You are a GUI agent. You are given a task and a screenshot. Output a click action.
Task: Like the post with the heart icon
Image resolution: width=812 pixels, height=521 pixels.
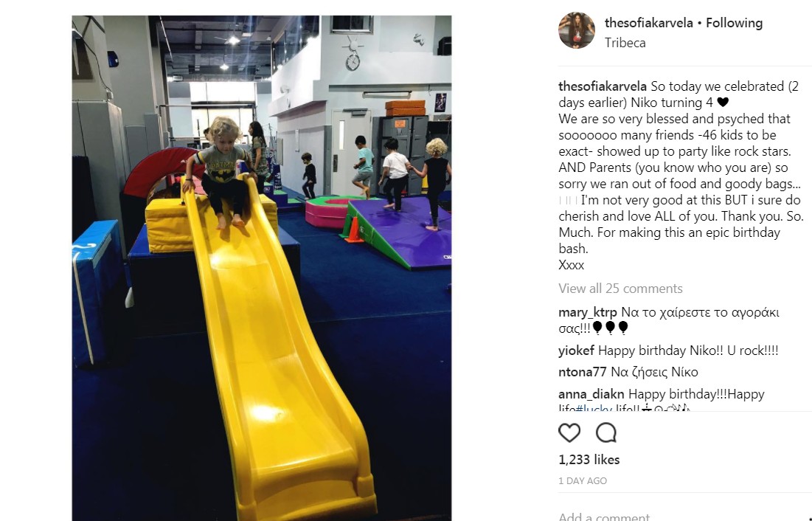tap(569, 432)
